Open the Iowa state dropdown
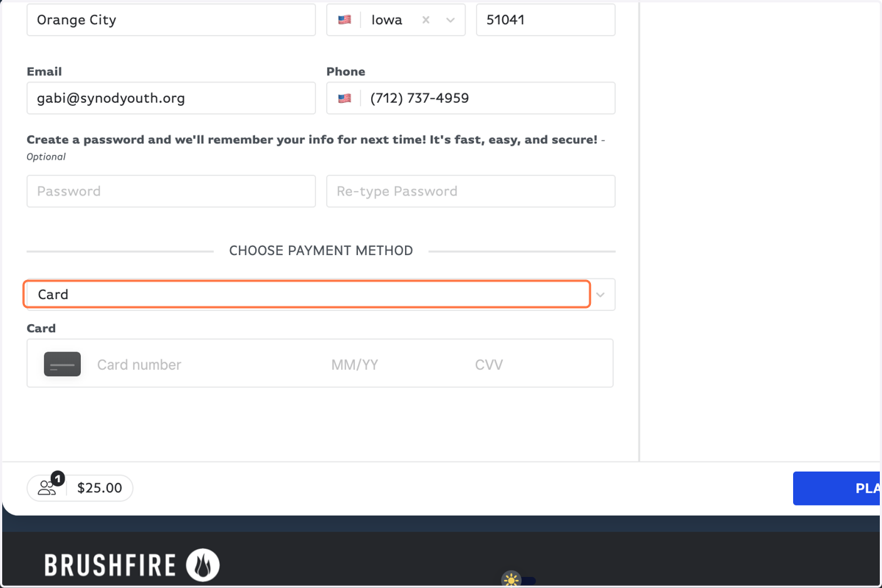The image size is (882, 588). click(x=396, y=20)
